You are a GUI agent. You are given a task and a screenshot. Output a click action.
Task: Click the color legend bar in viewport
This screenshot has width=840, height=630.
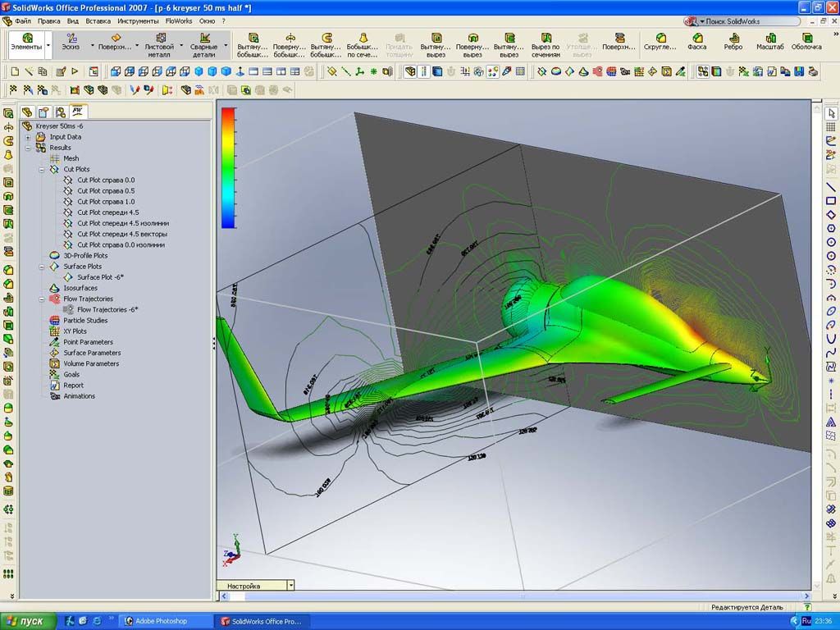(x=228, y=167)
